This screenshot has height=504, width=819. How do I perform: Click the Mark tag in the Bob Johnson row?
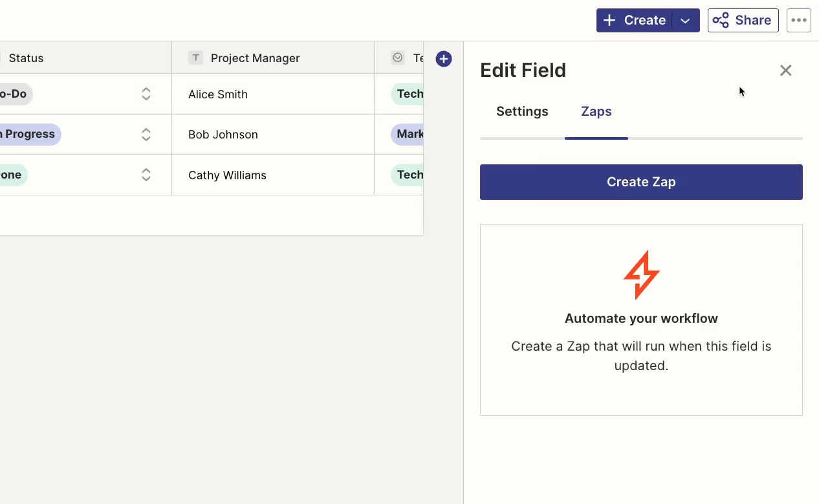tap(408, 134)
